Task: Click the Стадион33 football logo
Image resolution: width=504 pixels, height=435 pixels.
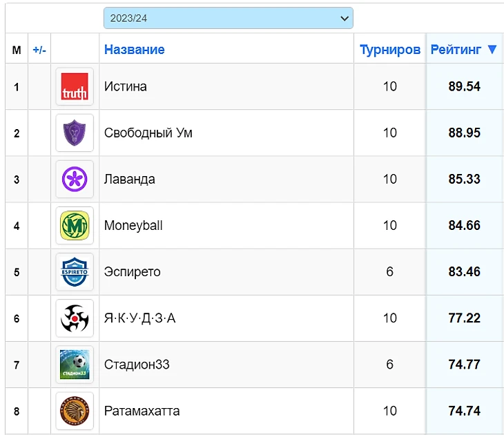Action: point(75,364)
